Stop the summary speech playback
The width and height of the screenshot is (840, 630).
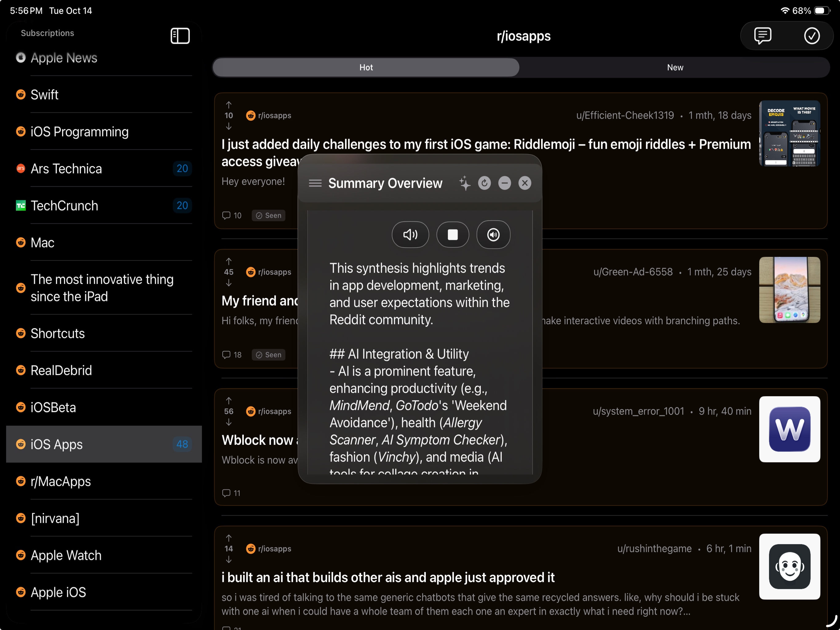tap(452, 234)
